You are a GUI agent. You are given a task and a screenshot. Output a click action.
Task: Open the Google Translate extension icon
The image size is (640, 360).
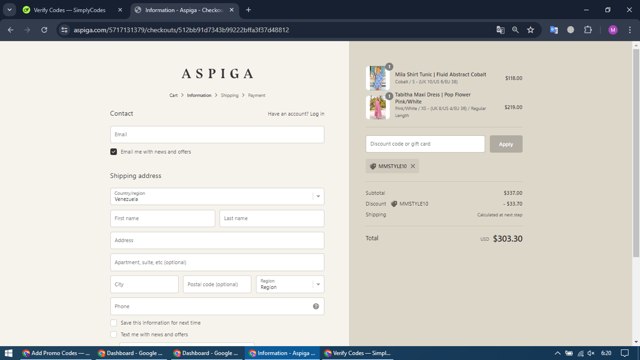[x=554, y=30]
